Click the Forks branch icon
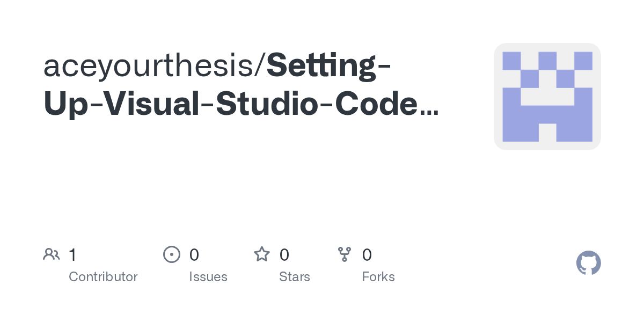This screenshot has width=644, height=322. click(x=344, y=254)
